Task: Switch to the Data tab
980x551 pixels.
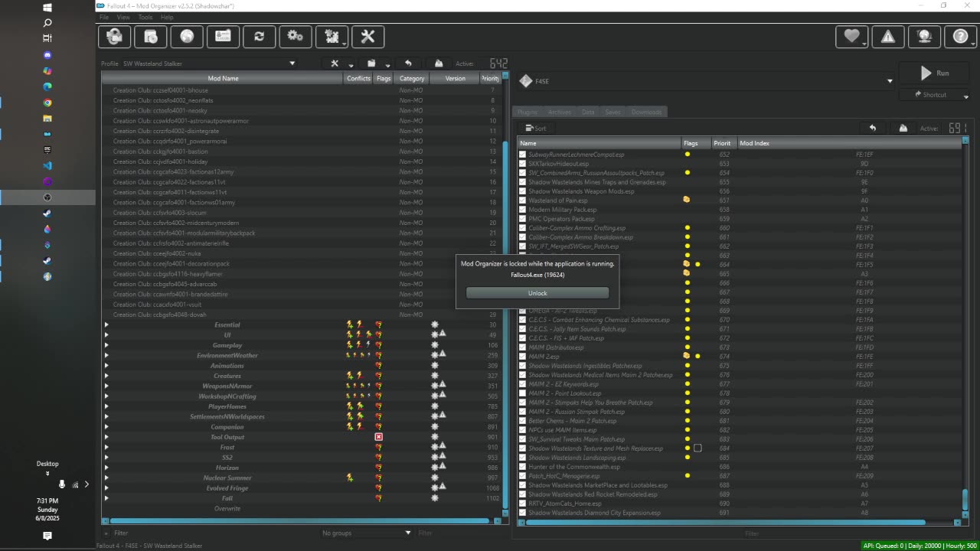Action: pos(588,112)
